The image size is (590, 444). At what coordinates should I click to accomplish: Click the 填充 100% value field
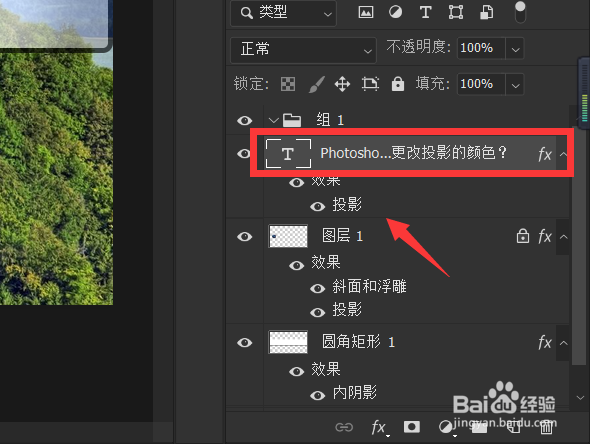pyautogui.click(x=481, y=84)
